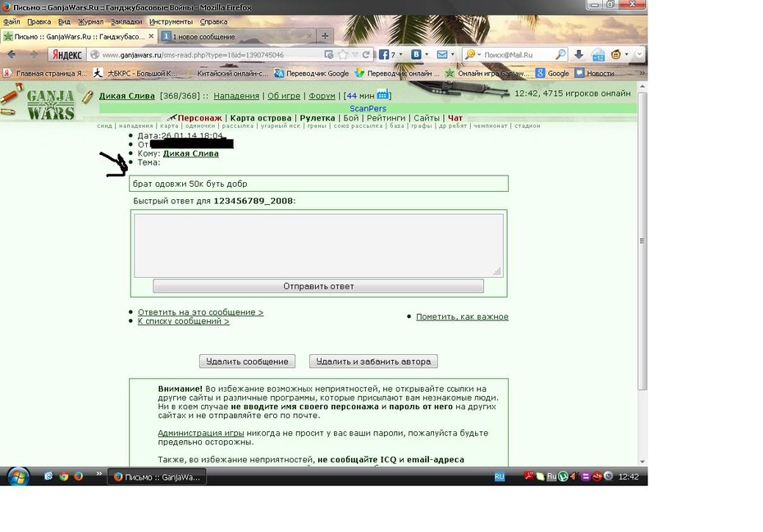Click the browser Back arrow button

11,54
